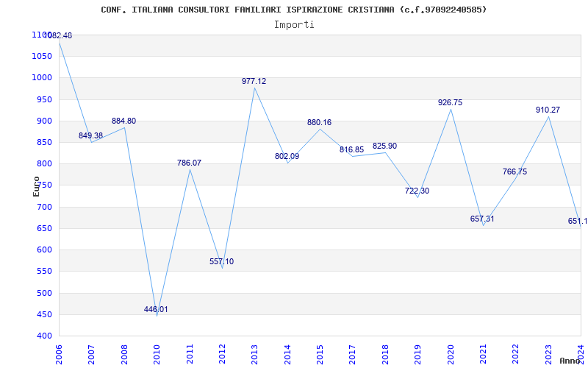Click the x-axis year 2010
Viewport: 588px width, 368px height.
[157, 354]
